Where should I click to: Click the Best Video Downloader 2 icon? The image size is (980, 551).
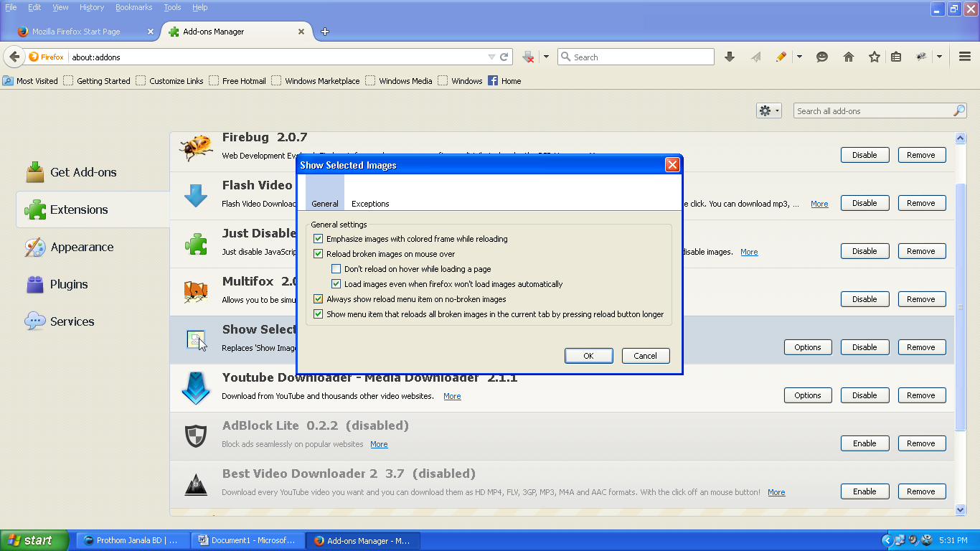(x=196, y=484)
